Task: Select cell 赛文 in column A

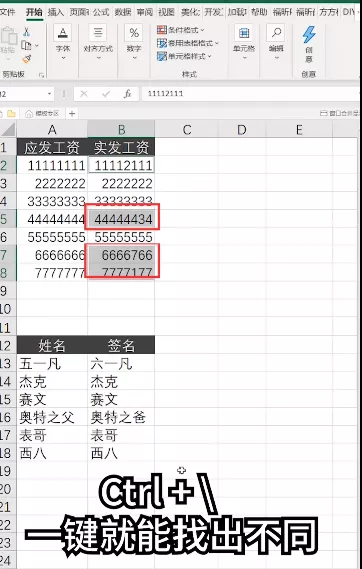Action: click(x=52, y=399)
